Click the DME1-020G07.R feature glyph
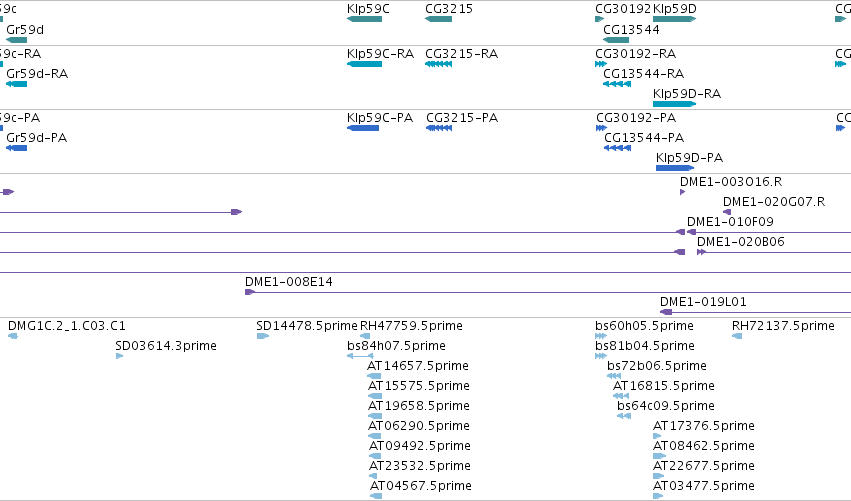Screen dimensions: 851x501 pyautogui.click(x=727, y=212)
